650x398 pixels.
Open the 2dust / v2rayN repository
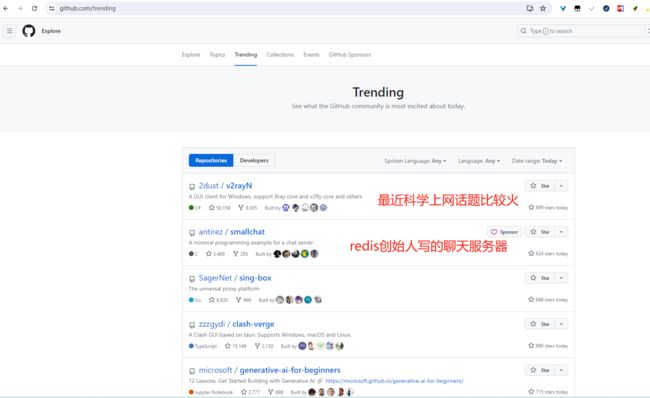point(225,186)
